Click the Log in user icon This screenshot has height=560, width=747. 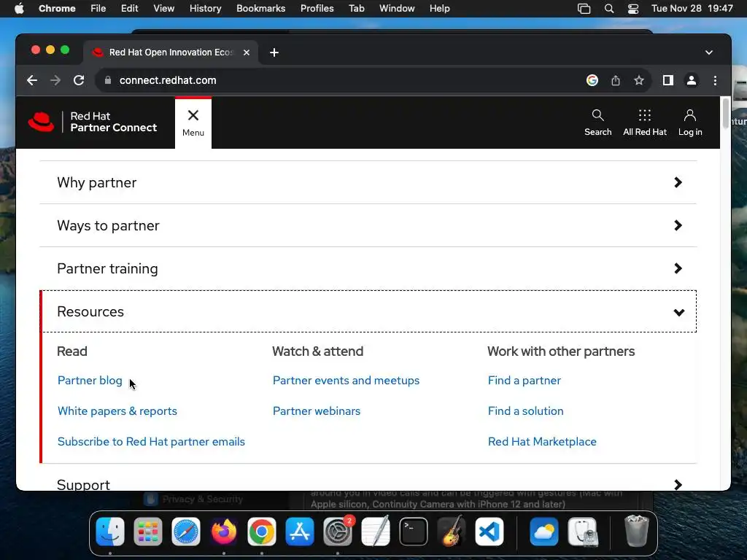[x=690, y=122]
